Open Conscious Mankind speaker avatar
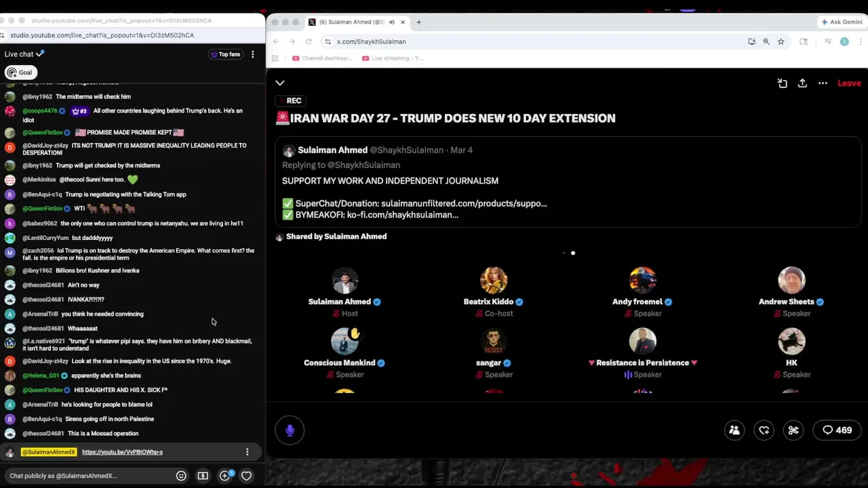The image size is (868, 488). point(344,341)
